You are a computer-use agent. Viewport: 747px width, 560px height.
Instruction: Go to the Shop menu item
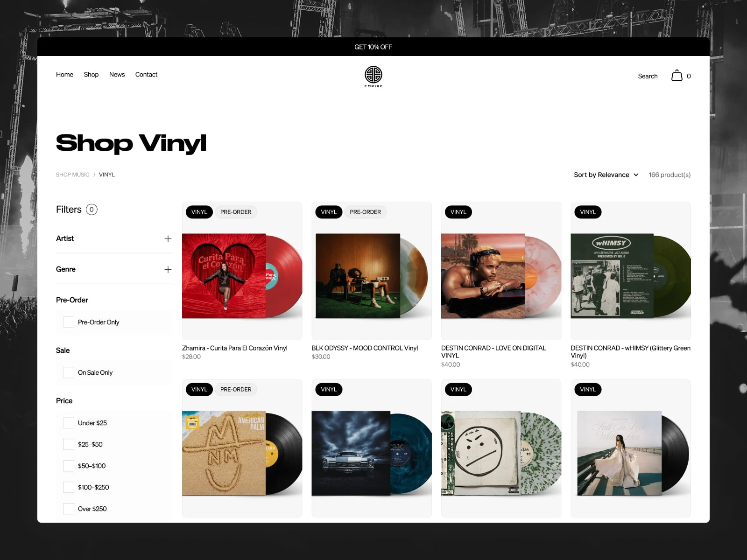pos(91,75)
